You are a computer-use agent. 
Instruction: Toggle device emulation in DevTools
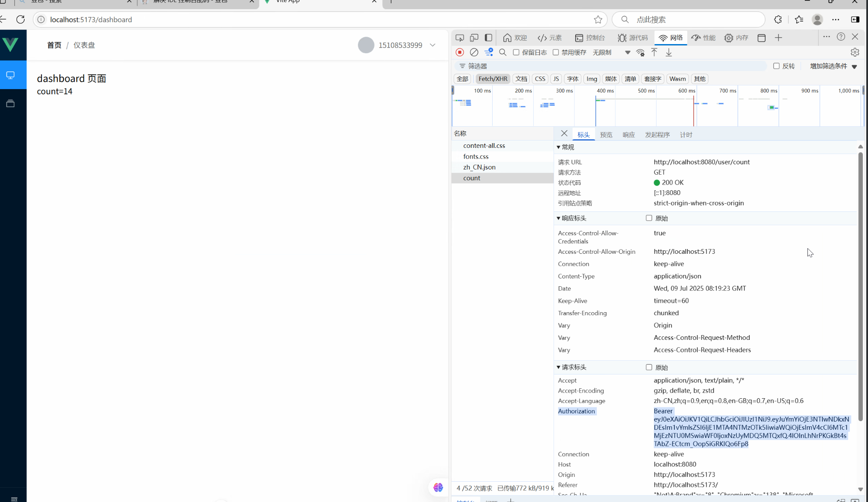(474, 38)
